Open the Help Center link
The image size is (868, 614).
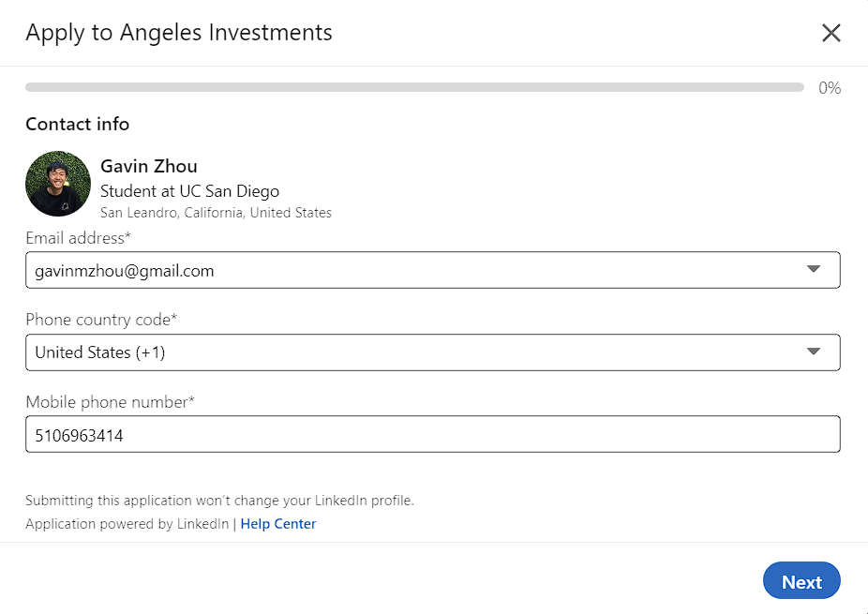[277, 524]
